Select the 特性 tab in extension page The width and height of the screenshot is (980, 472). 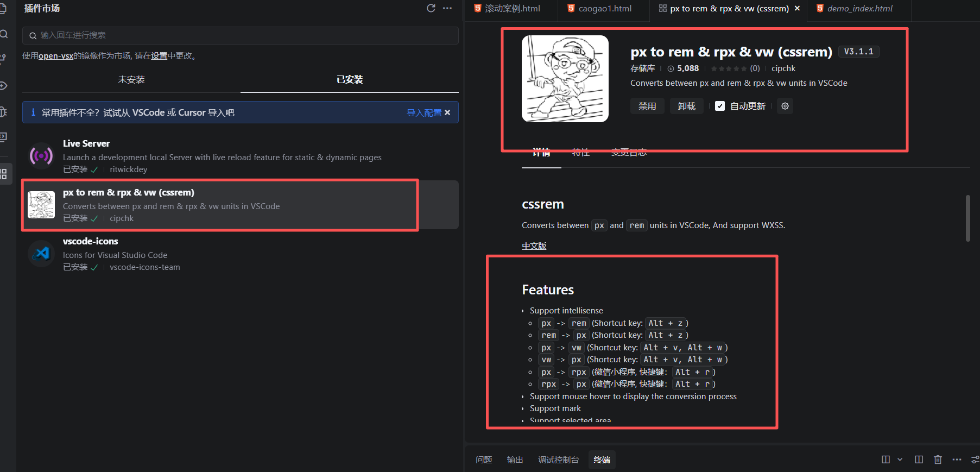[581, 153]
